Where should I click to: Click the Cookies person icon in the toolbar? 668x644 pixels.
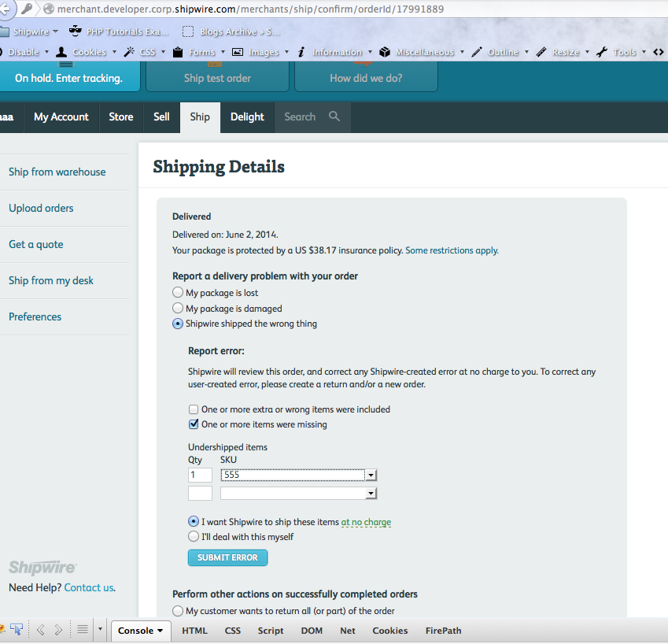click(61, 52)
